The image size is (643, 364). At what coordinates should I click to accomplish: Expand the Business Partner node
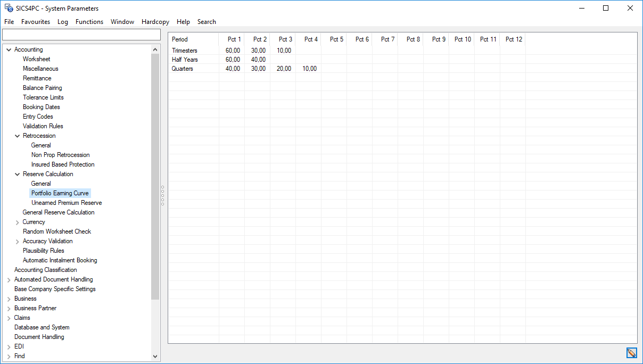point(8,308)
